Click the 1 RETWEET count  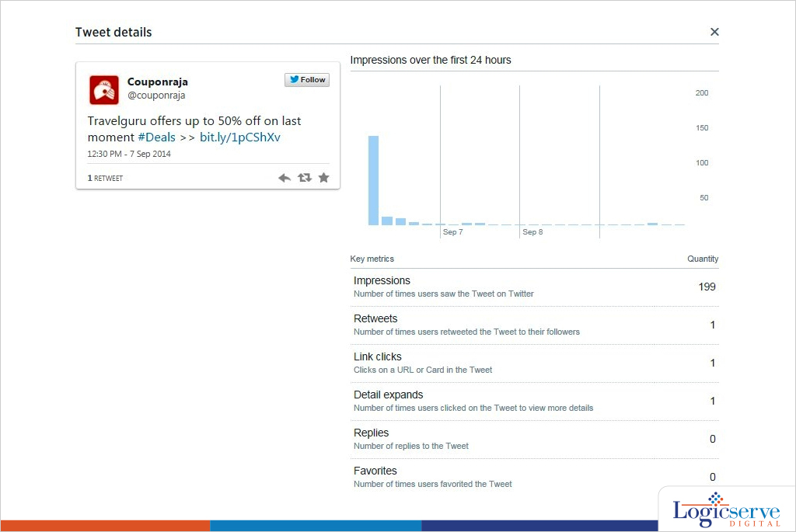105,178
